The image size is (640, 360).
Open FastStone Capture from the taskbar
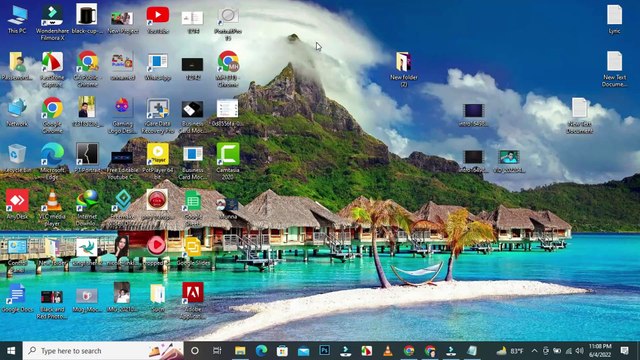click(x=367, y=351)
